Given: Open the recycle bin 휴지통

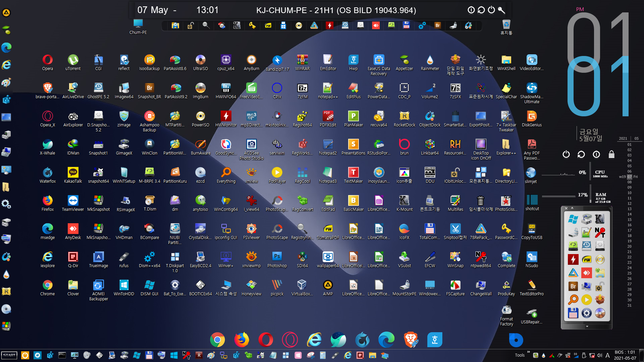Looking at the screenshot, I should (x=506, y=27).
